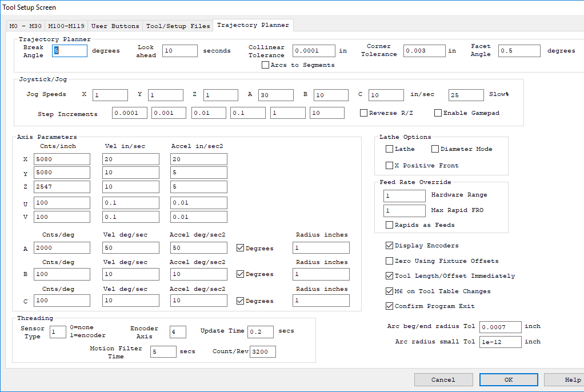This screenshot has height=392, width=584.
Task: Click the Threading Count/Rev field
Action: pyautogui.click(x=262, y=351)
